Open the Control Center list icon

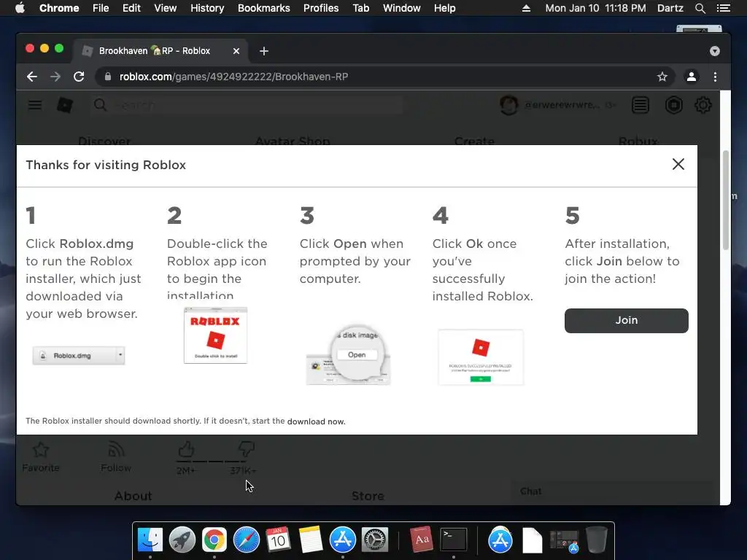[x=724, y=8]
